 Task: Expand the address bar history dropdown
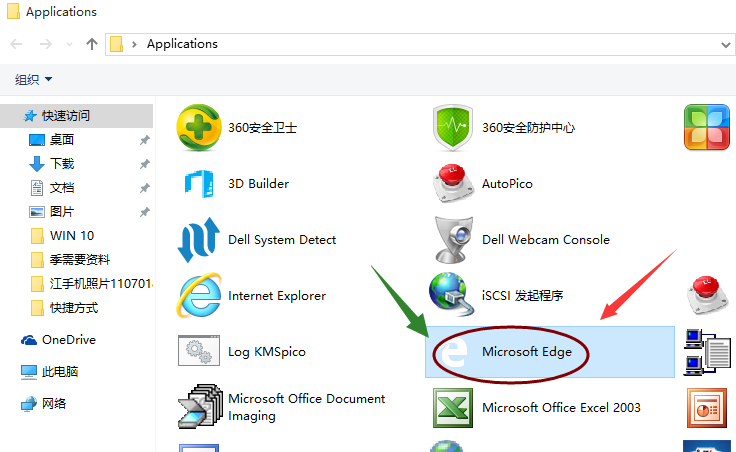(x=725, y=44)
